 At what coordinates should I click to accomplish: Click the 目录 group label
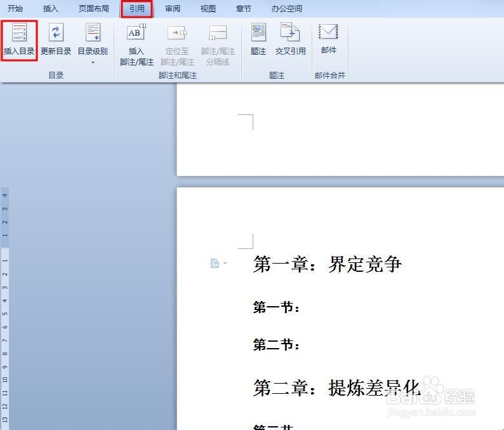pos(56,76)
